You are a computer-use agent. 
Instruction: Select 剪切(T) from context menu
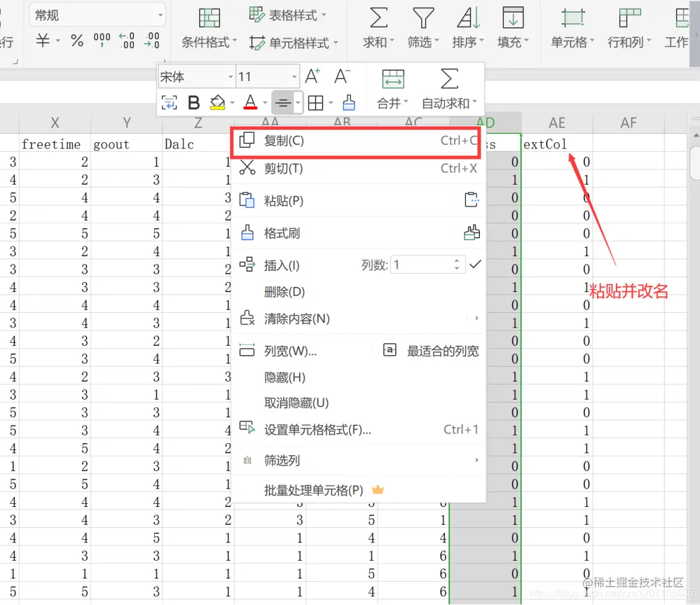pyautogui.click(x=358, y=169)
